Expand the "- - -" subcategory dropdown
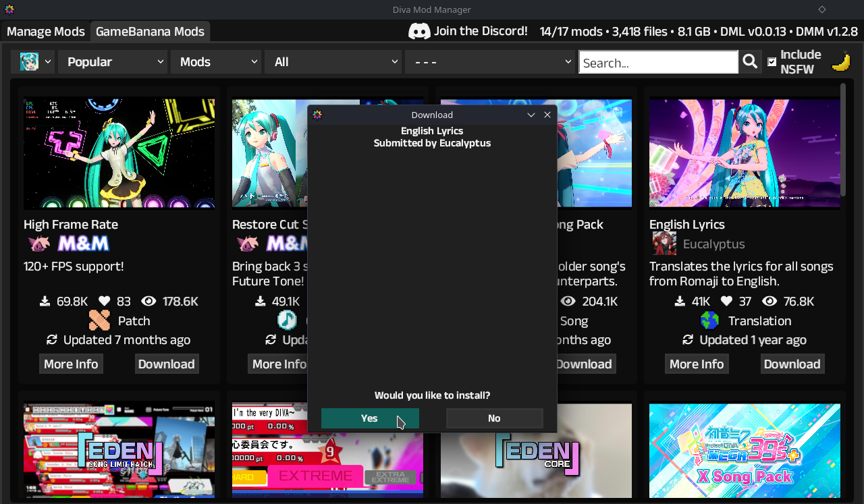Image resolution: width=864 pixels, height=504 pixels. click(490, 62)
